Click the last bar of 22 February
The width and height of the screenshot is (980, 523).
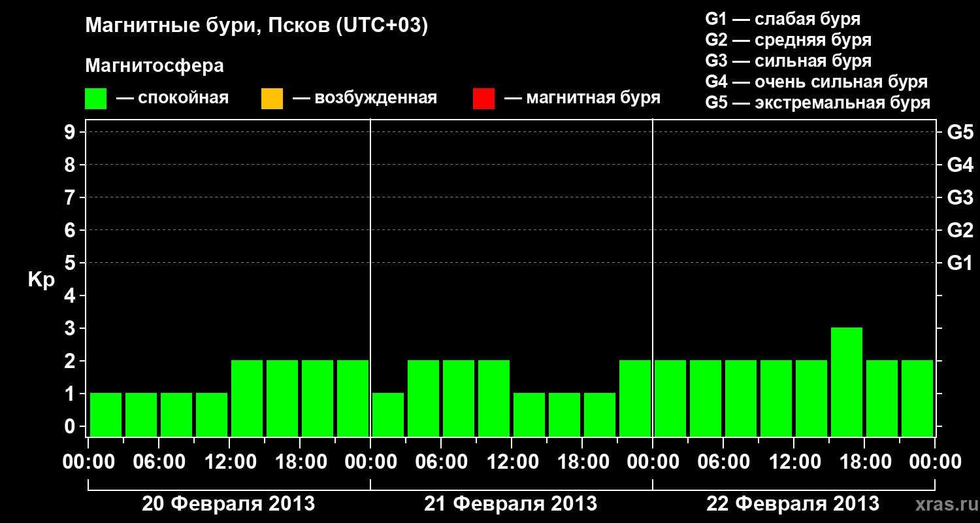click(917, 398)
